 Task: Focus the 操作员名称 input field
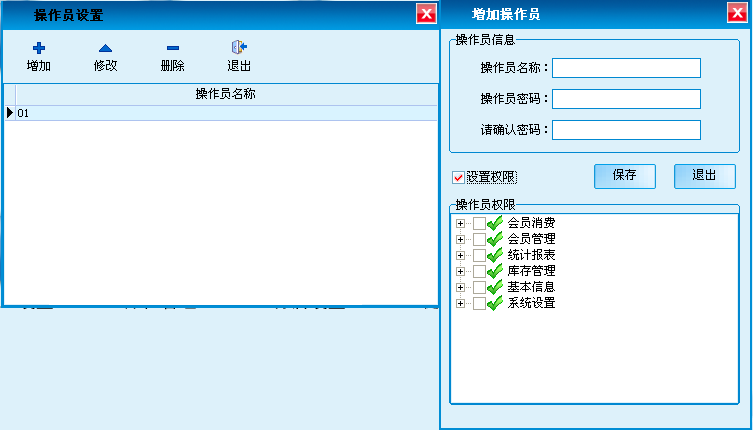coord(626,68)
